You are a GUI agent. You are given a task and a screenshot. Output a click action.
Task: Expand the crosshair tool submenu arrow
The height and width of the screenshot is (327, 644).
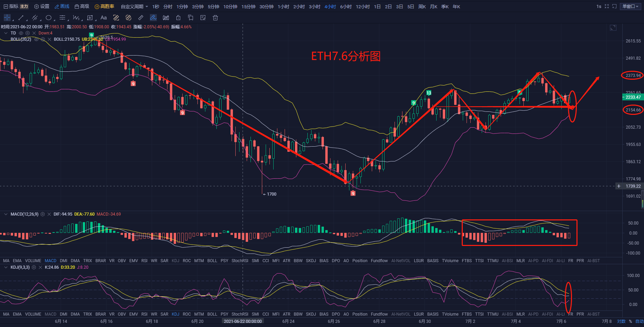coord(13,20)
